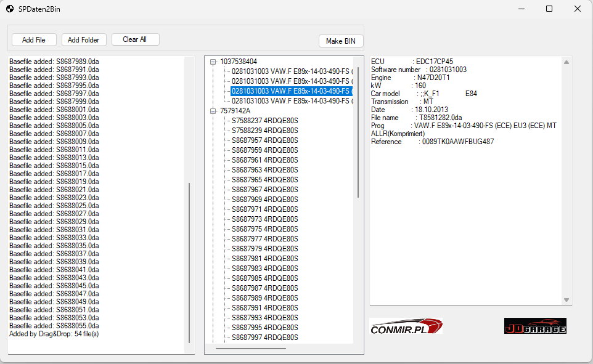Select the first 0281031003 VAW.F entry
The image size is (593, 364).
292,71
